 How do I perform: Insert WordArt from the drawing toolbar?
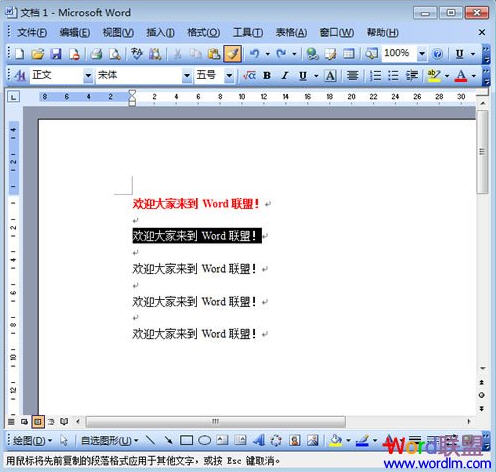(258, 441)
